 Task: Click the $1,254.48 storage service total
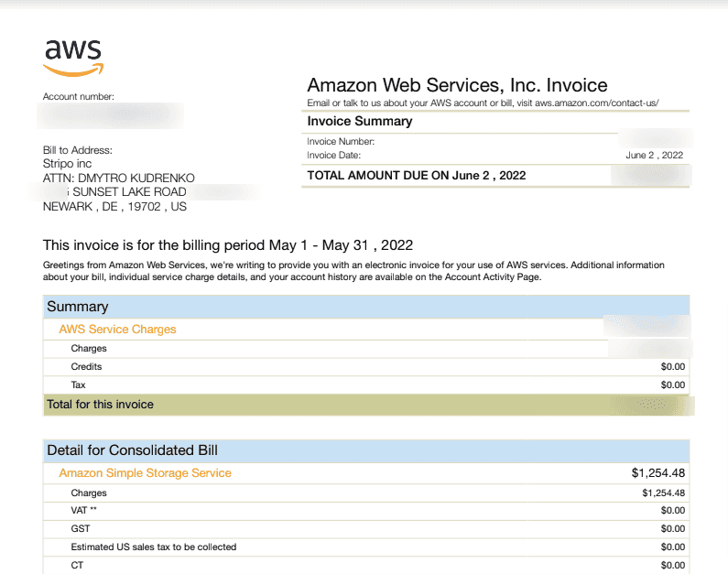[657, 473]
